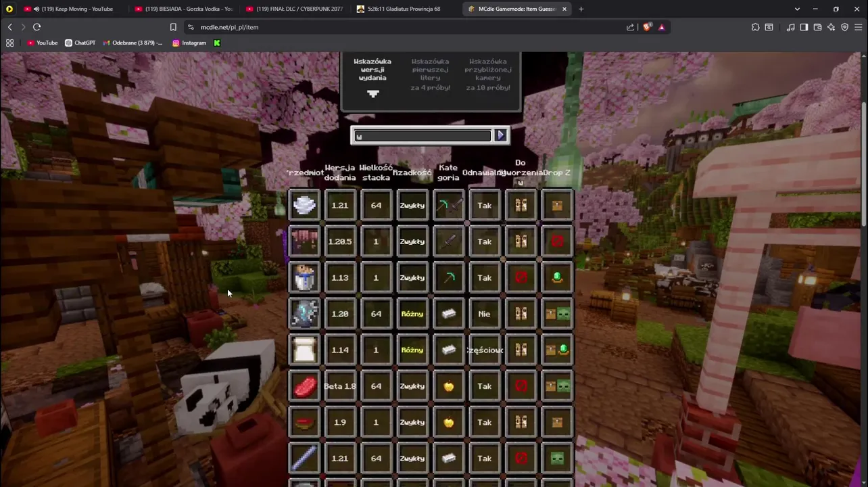868x487 pixels.
Task: Click the 'Nie' renewable cell
Action: tap(485, 314)
